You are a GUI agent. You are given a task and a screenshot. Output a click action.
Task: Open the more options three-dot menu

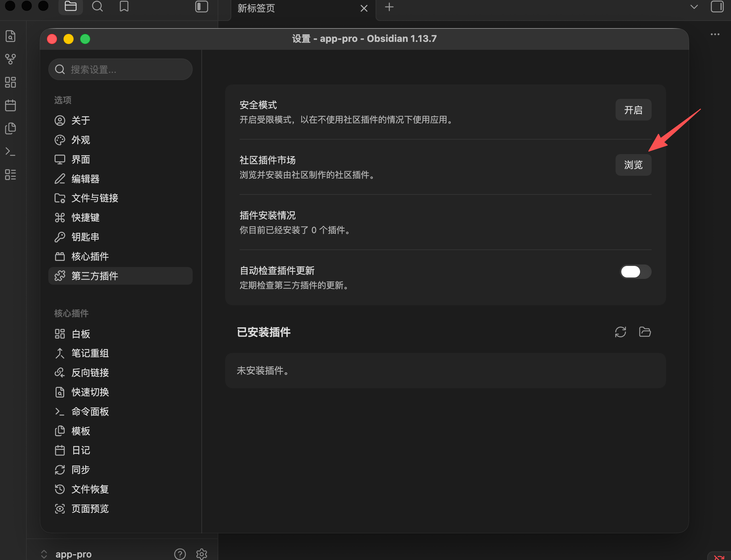click(x=715, y=34)
